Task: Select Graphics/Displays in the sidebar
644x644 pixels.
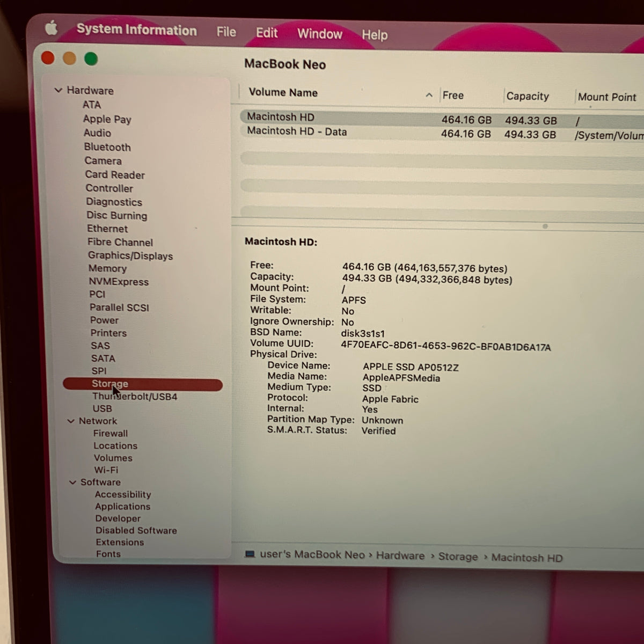Action: (130, 256)
